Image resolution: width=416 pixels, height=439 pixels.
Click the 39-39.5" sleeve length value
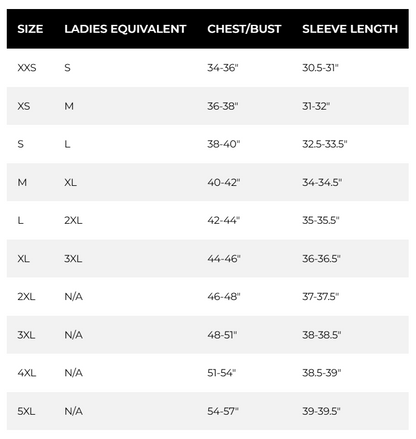coord(321,411)
